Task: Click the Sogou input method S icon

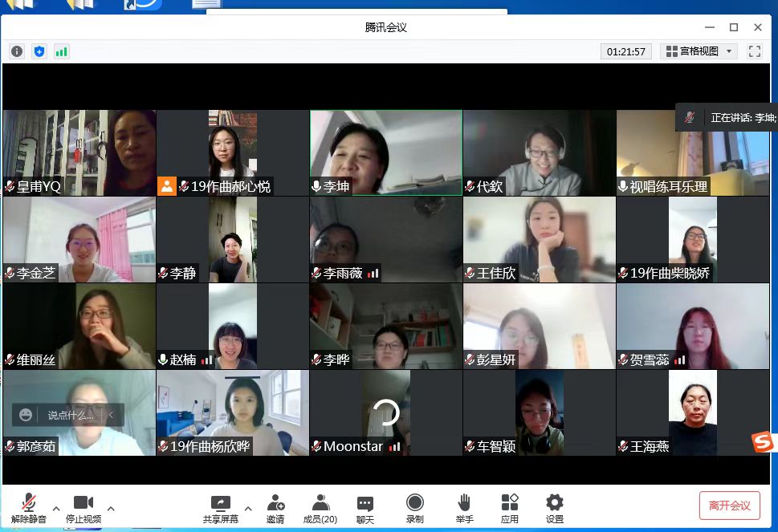Action: (763, 441)
